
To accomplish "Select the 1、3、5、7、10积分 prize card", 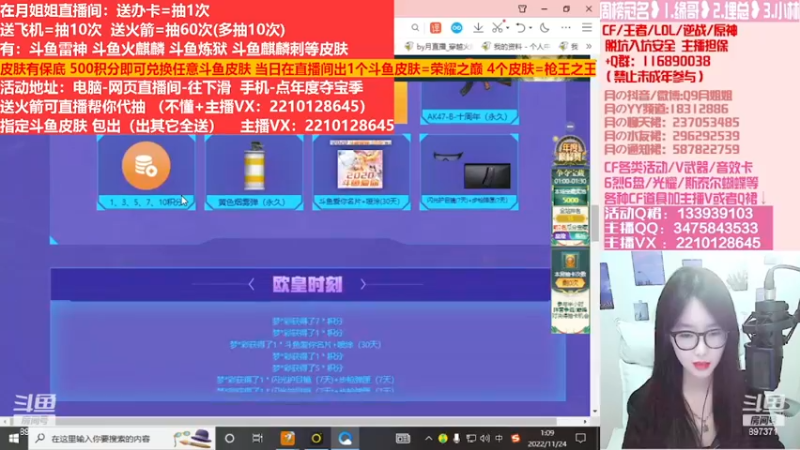I will [146, 172].
